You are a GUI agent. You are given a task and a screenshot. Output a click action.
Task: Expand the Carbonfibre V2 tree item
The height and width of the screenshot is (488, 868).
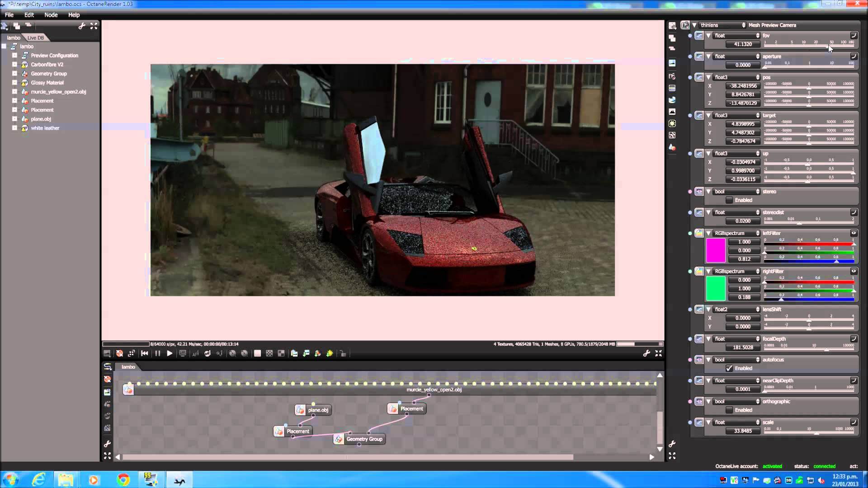click(x=14, y=65)
